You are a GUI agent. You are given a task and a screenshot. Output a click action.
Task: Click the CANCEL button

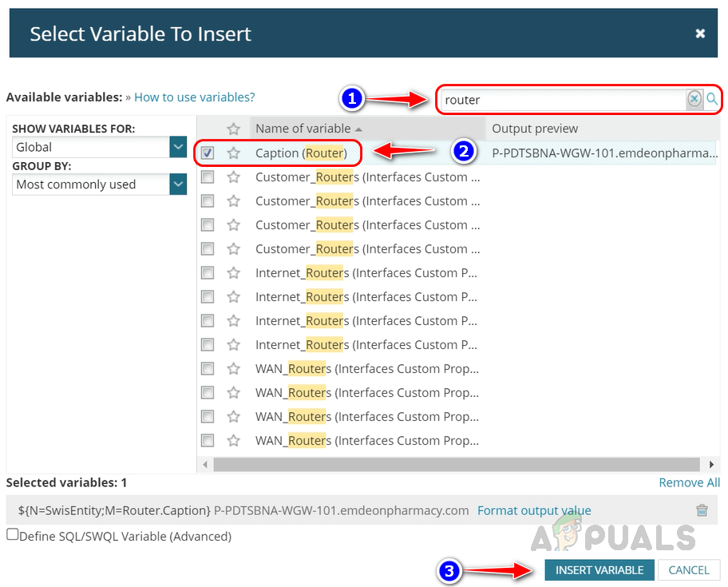[x=689, y=569]
